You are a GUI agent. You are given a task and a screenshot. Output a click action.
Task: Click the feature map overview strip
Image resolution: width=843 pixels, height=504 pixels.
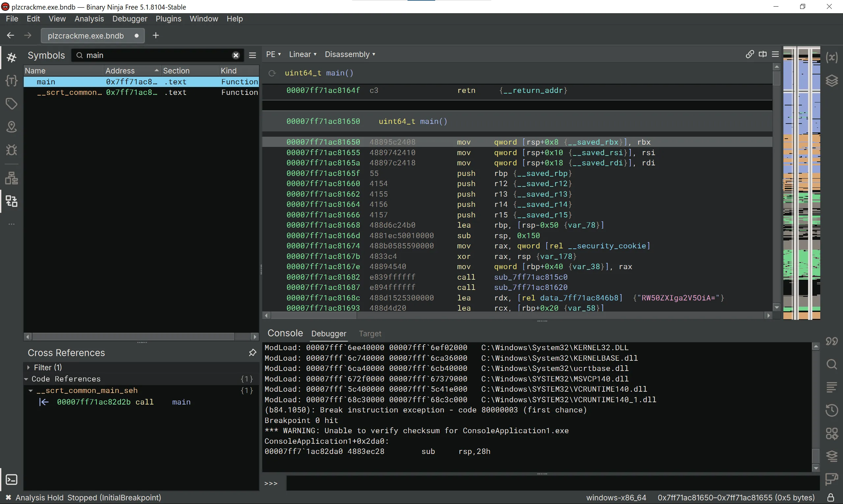coord(801,183)
